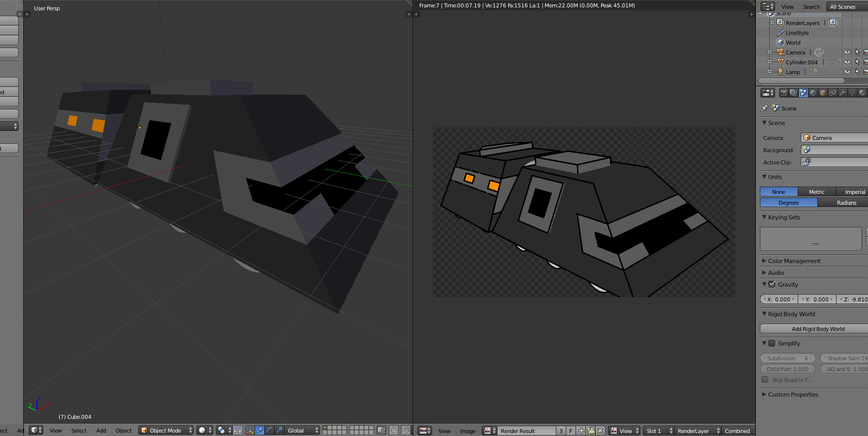Screen dimensions: 868x436
Task: Hide Cylinder.004 using its eye icon
Action: tap(847, 62)
